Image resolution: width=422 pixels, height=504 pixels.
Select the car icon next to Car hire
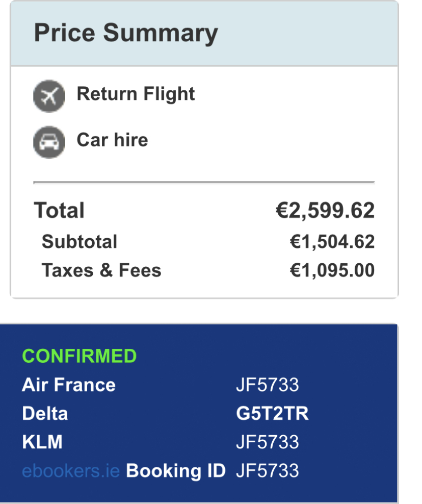click(49, 142)
